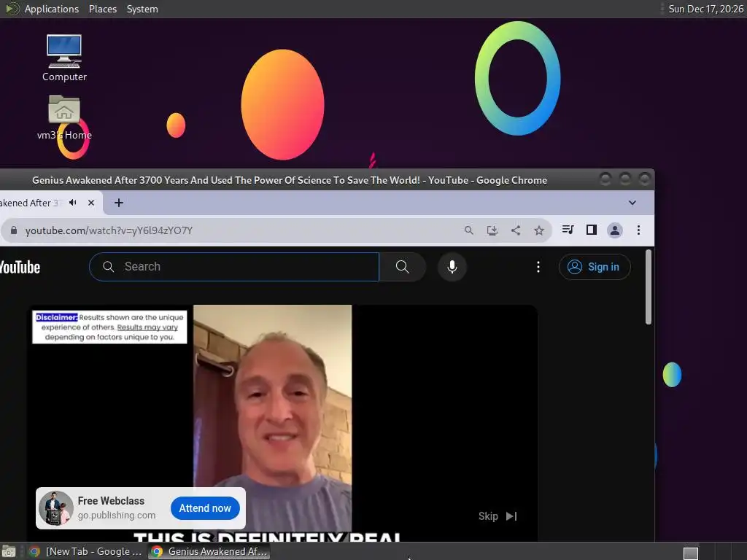Select the Computer desktop icon
747x560 pixels.
[x=64, y=58]
